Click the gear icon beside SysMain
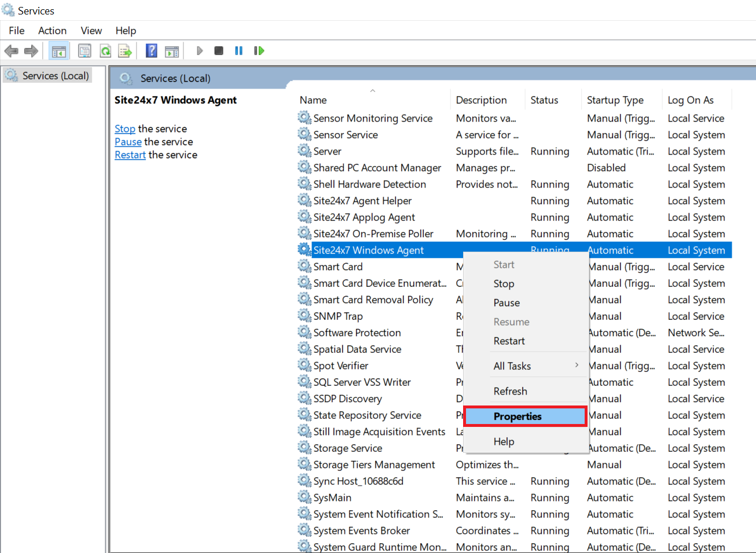This screenshot has height=553, width=756. [304, 497]
